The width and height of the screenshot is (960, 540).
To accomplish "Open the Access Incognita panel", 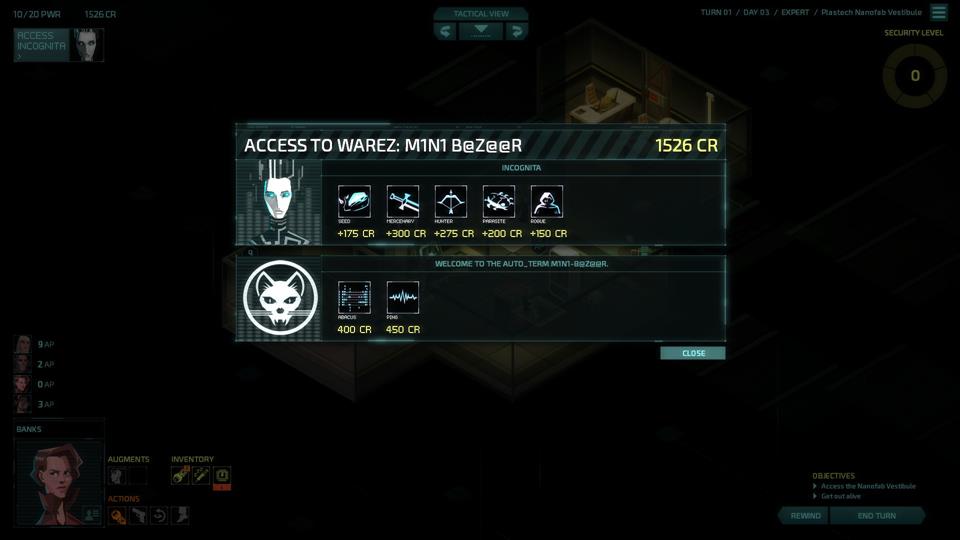I will (x=59, y=45).
